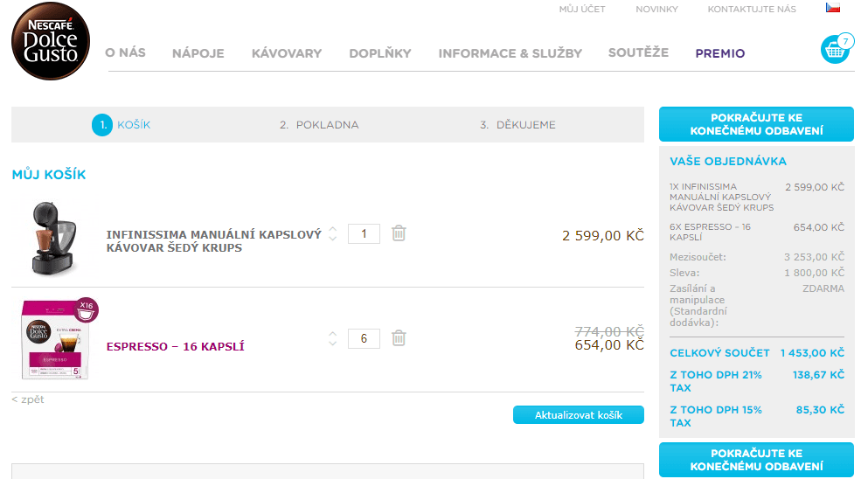This screenshot has width=868, height=479.
Task: Select step 2 POKLADNA tab
Action: pyautogui.click(x=319, y=125)
